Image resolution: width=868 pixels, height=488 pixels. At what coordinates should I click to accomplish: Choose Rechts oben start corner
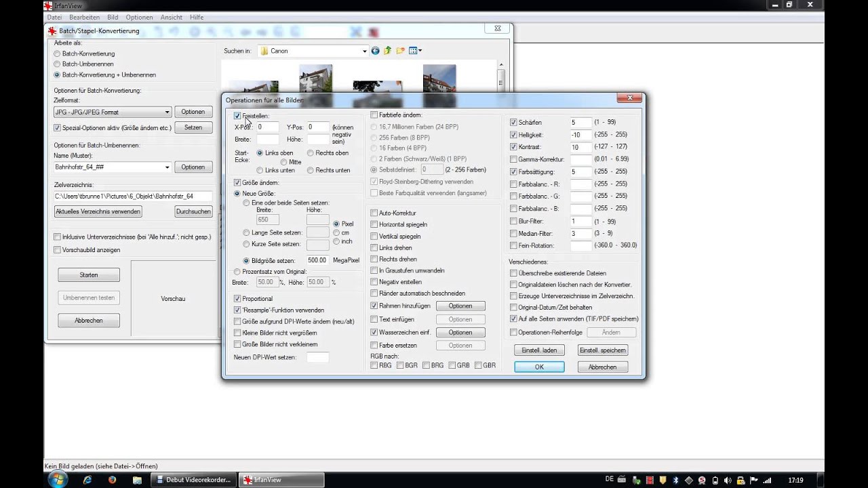tap(311, 153)
